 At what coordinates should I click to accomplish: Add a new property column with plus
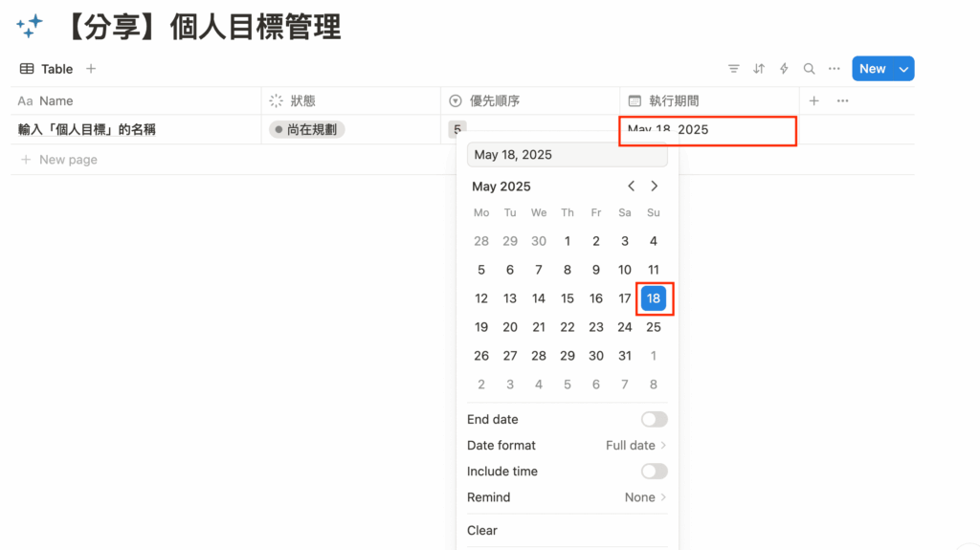814,100
